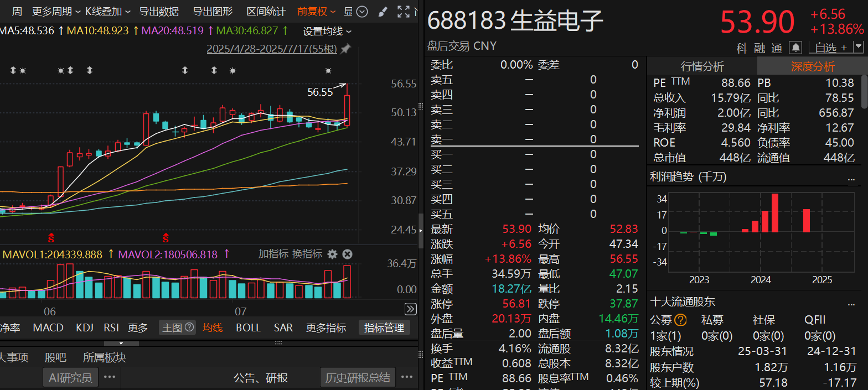Image resolution: width=868 pixels, height=390 pixels.
Task: Expand the 自选 watchlist dropdown arrow
Action: (859, 48)
